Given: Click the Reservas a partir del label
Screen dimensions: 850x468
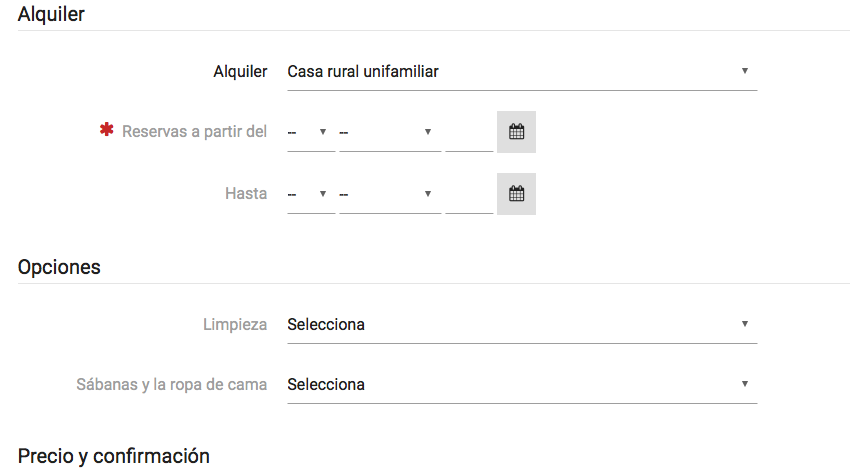Looking at the screenshot, I should pyautogui.click(x=194, y=132).
